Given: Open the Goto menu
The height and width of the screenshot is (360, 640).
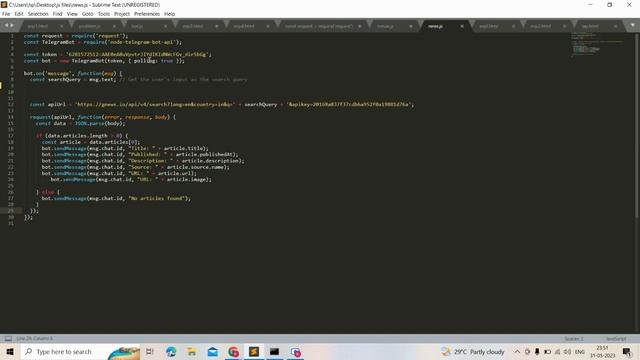Looking at the screenshot, I should pos(88,14).
